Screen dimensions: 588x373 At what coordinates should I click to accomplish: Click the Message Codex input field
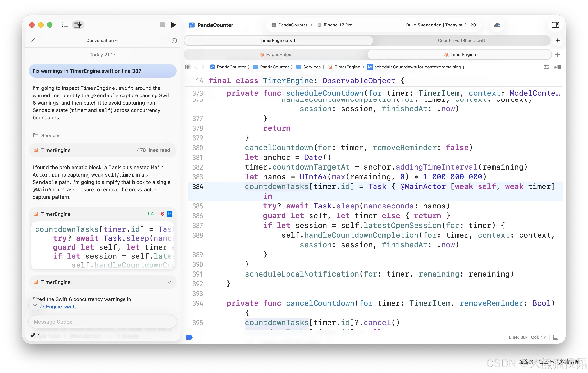point(102,322)
